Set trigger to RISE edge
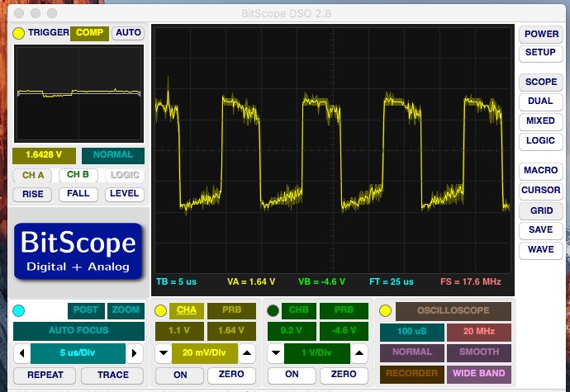 (x=32, y=195)
